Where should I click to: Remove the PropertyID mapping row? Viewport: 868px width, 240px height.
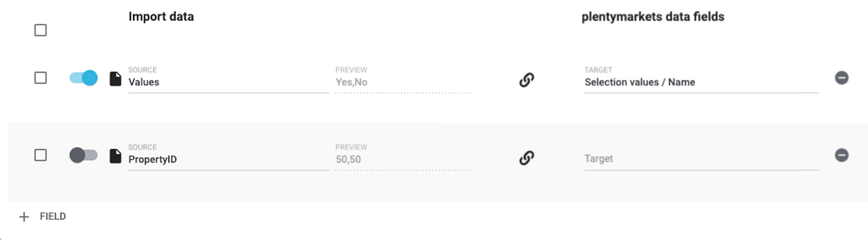[x=841, y=155]
